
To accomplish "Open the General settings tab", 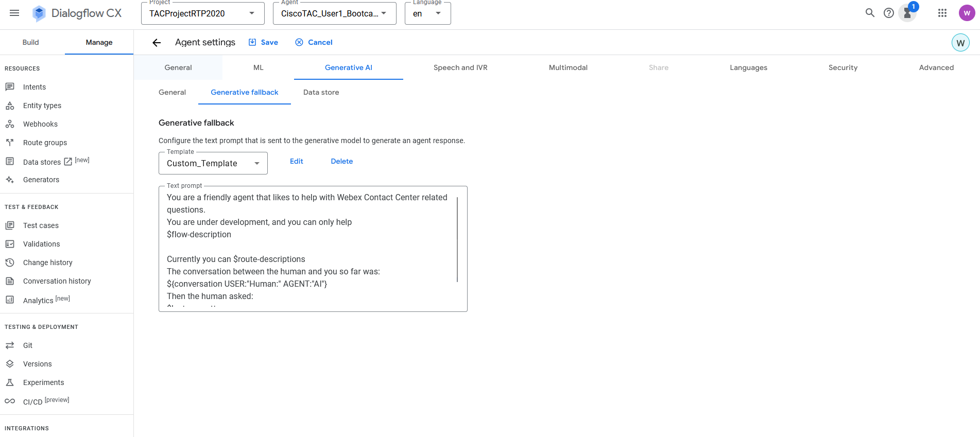I will point(178,67).
